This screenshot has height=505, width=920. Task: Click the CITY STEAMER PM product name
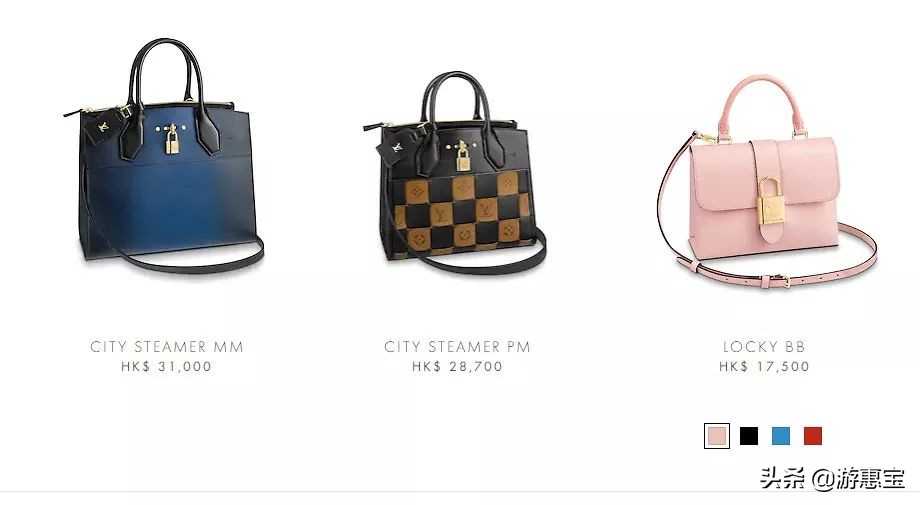coord(457,347)
